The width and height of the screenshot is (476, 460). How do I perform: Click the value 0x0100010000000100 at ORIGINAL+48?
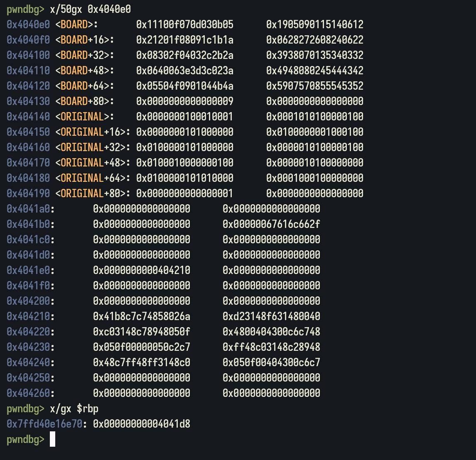[x=184, y=163]
